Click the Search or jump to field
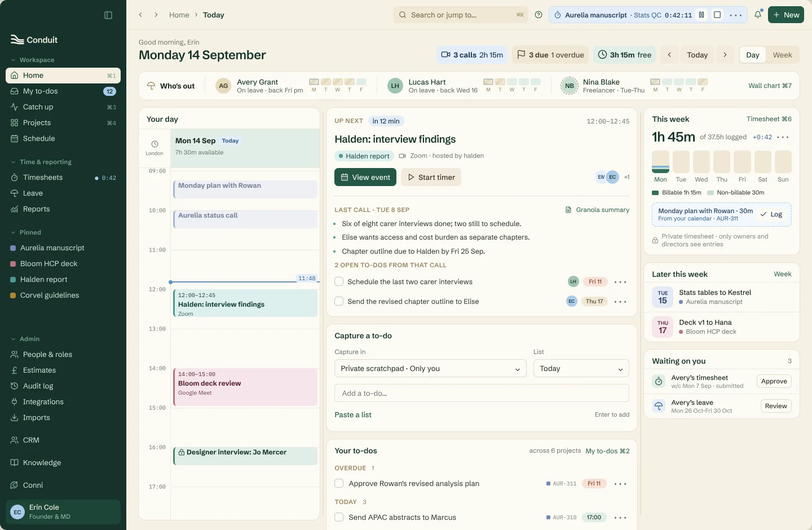812x530 pixels. coord(461,15)
